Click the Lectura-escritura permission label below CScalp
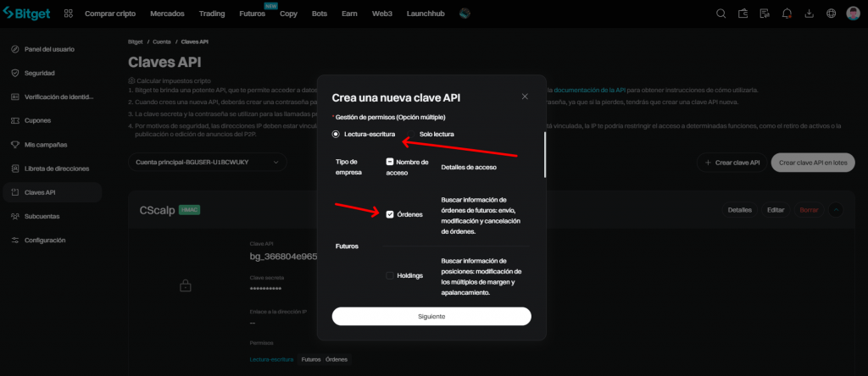The image size is (868, 376). (x=271, y=360)
